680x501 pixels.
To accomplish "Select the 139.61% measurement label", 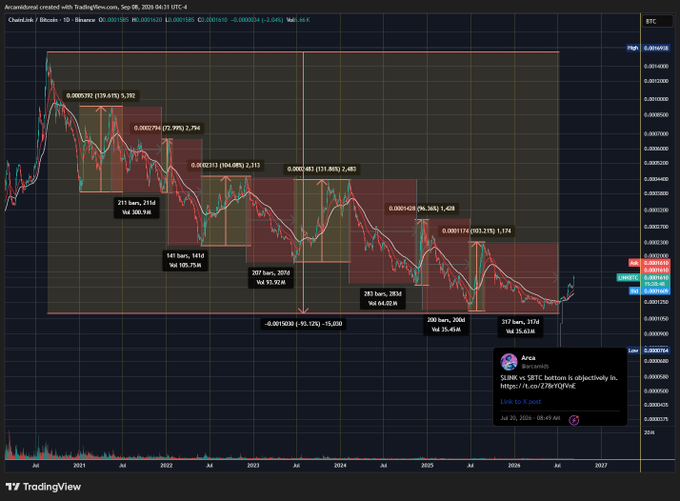I will click(101, 95).
